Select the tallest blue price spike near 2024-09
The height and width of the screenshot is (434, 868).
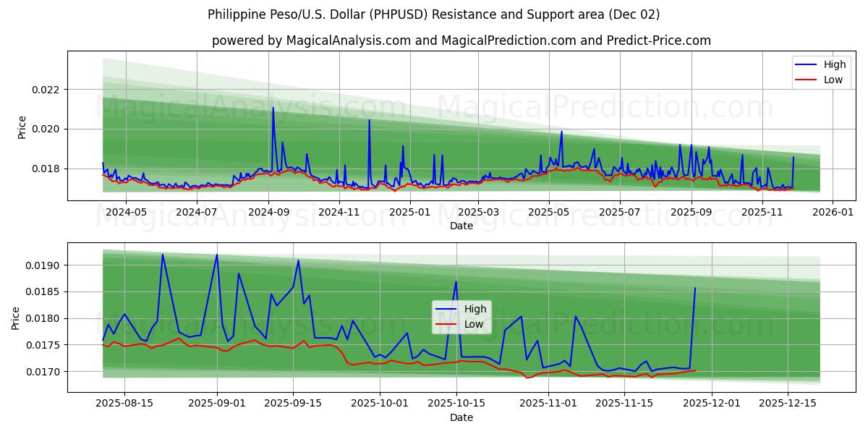click(x=274, y=109)
